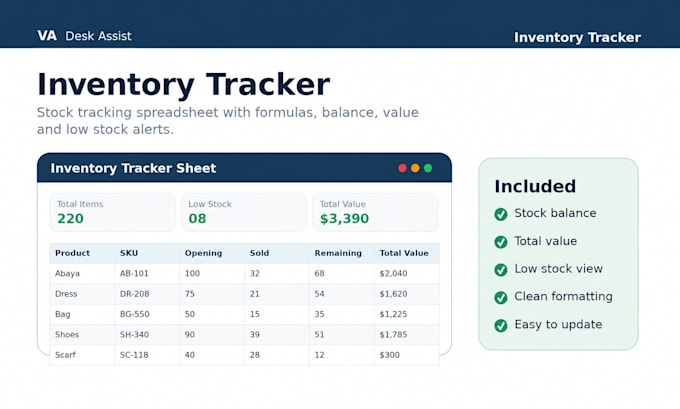Click the Opening value 75 for Dress

click(x=190, y=294)
